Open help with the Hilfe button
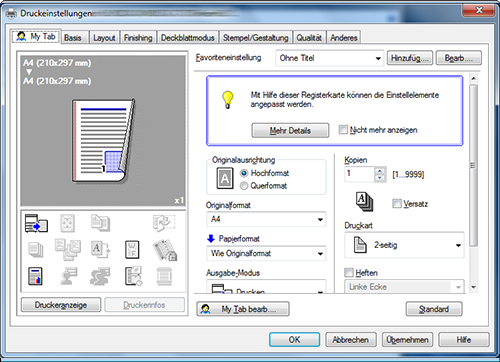The width and height of the screenshot is (500, 362). pyautogui.click(x=464, y=340)
